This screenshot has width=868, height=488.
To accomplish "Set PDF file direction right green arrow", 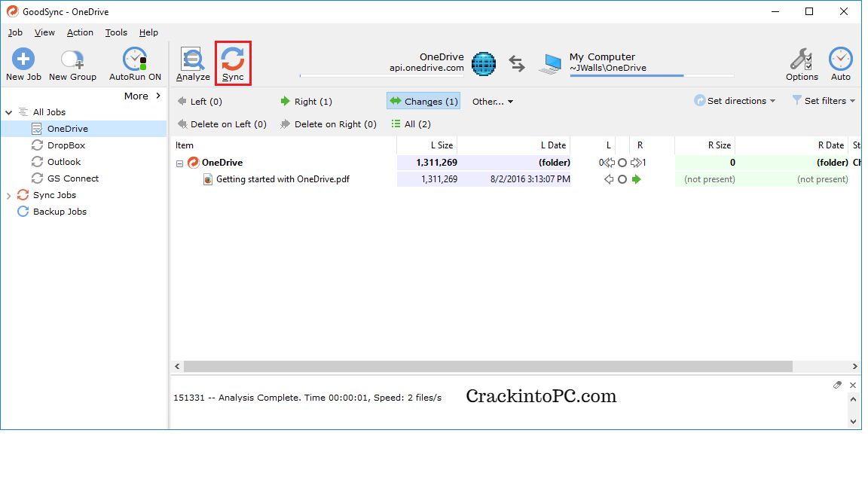I will click(x=637, y=179).
